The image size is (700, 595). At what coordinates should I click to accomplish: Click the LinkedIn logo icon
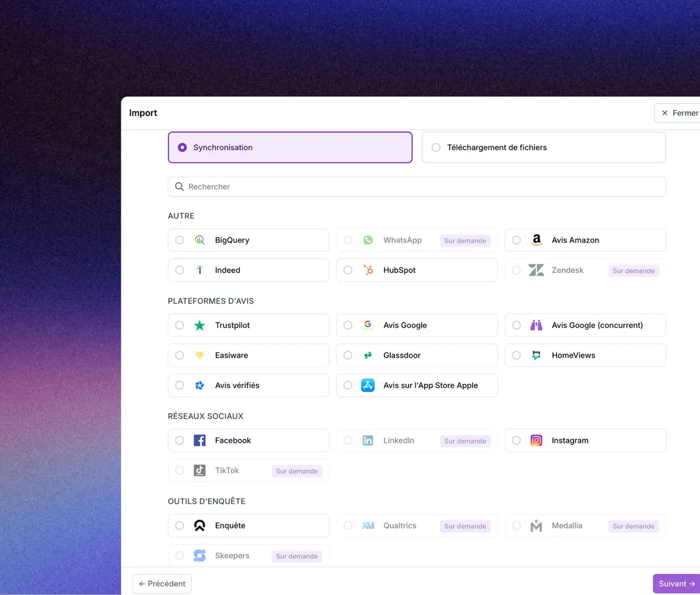368,440
